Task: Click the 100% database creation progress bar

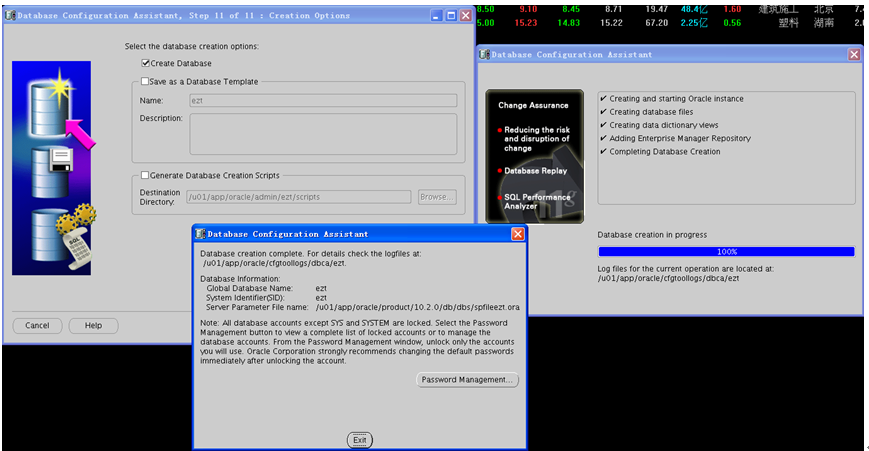Action: 726,252
